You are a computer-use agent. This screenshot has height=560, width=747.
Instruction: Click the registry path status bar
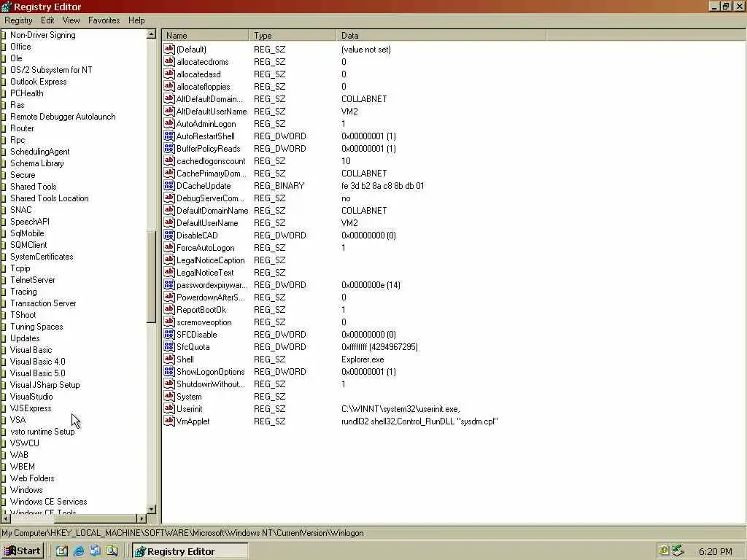(373, 533)
